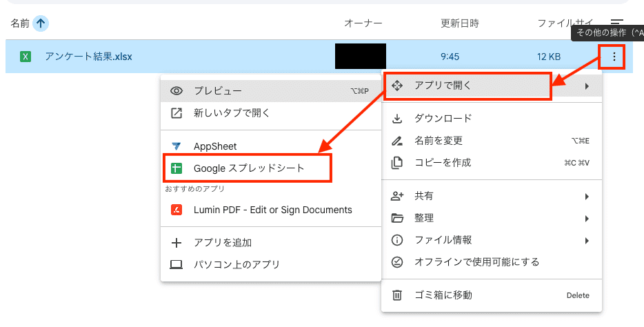Click the three-dot その他の操作 button
This screenshot has height=327, width=644.
614,57
